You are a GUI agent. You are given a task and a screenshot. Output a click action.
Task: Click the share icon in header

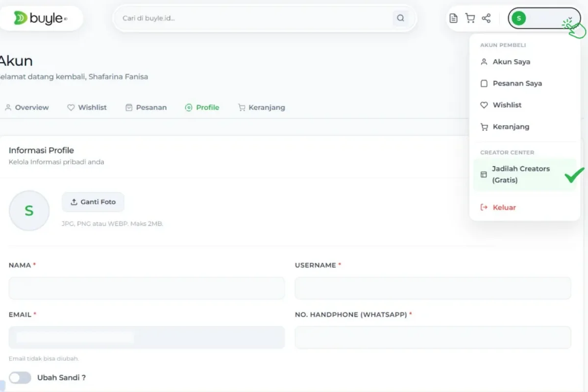click(x=486, y=19)
